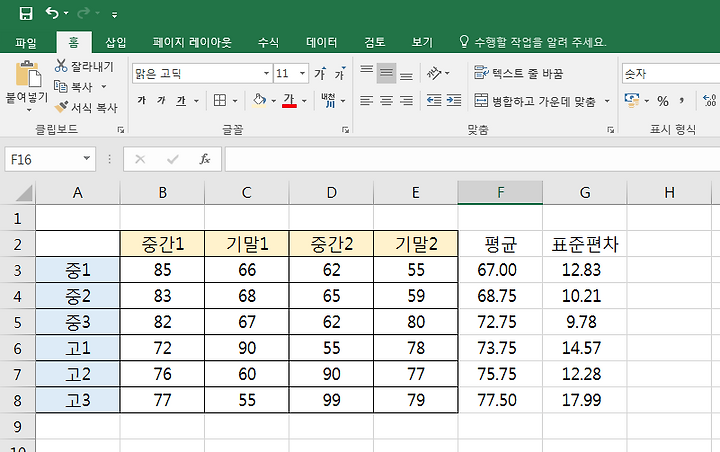720x452 pixels.
Task: Click the phonetic guide 내천 icon
Action: coord(328,100)
